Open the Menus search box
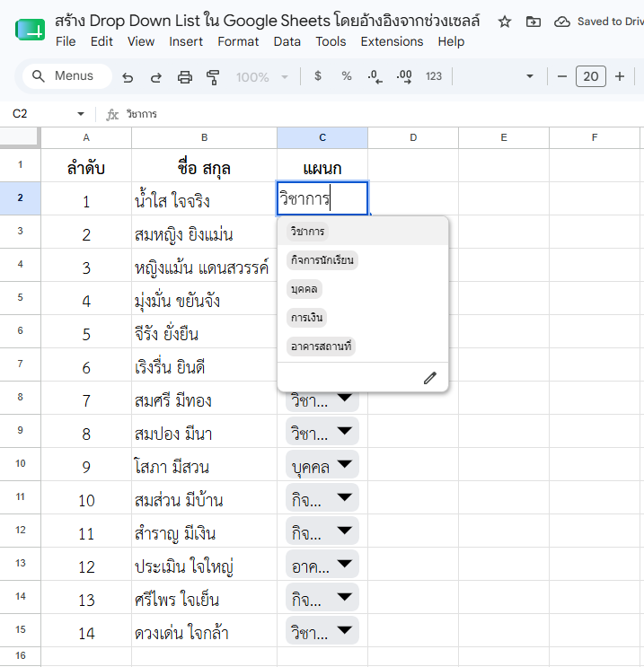 tap(67, 76)
